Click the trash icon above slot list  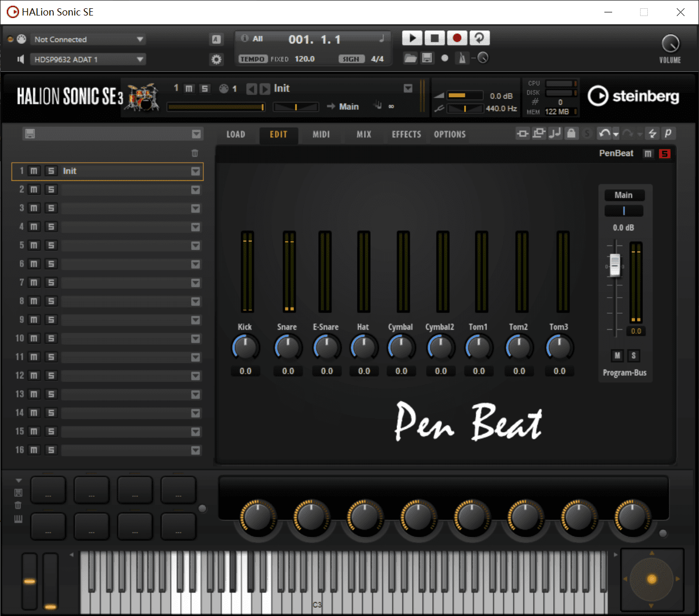tap(195, 153)
